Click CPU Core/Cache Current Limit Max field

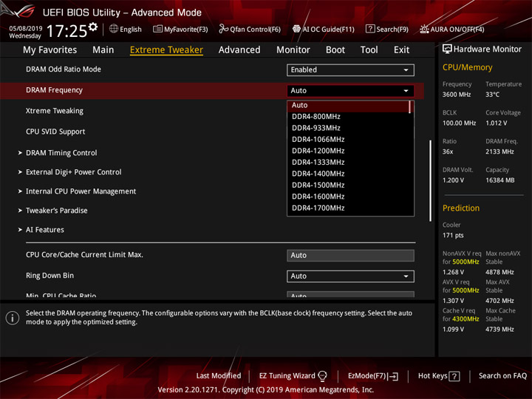pyautogui.click(x=350, y=256)
